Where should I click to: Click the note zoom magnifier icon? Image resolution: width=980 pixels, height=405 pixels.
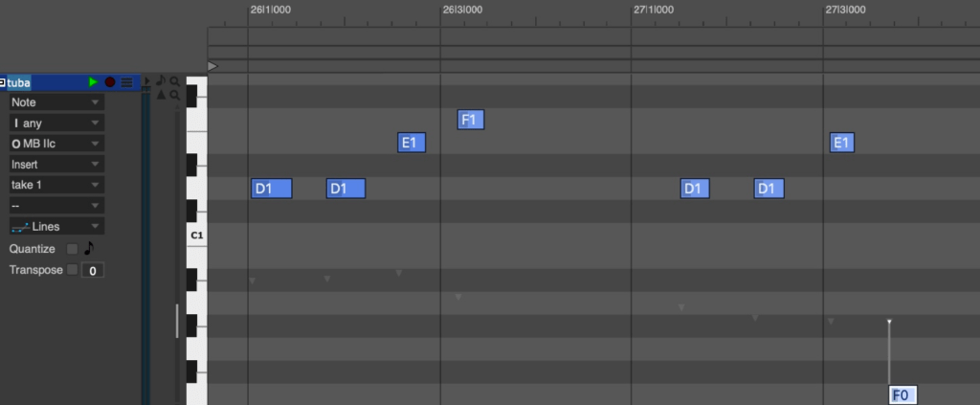point(174,81)
